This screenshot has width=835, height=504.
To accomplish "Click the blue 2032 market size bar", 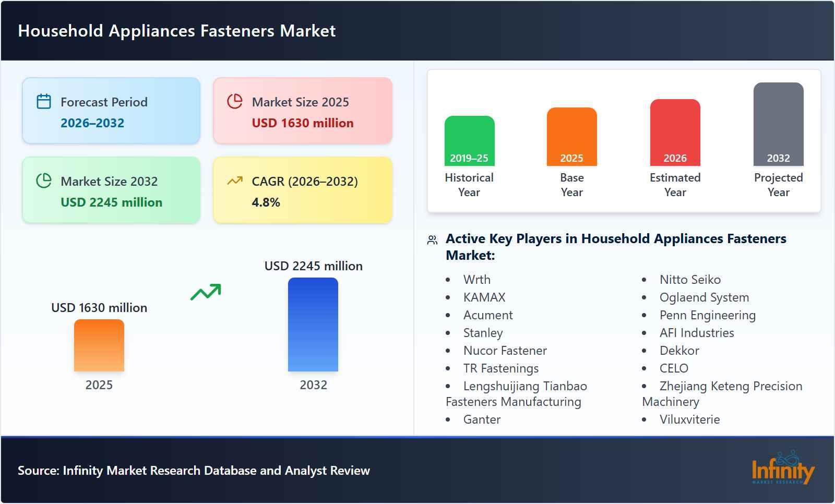I will coord(313,326).
